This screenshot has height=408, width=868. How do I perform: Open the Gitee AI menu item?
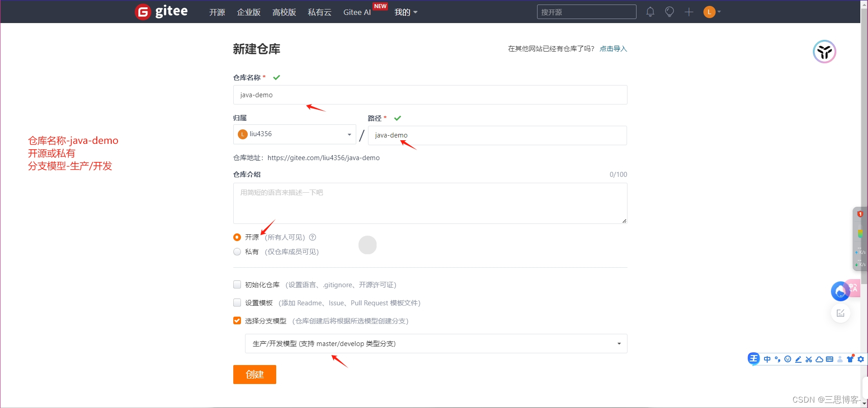coord(357,12)
